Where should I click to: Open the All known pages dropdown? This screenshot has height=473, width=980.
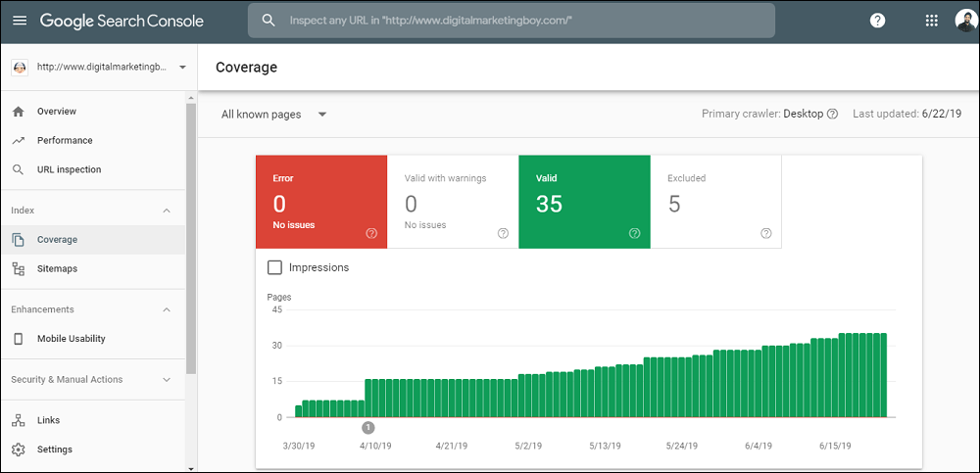[273, 115]
